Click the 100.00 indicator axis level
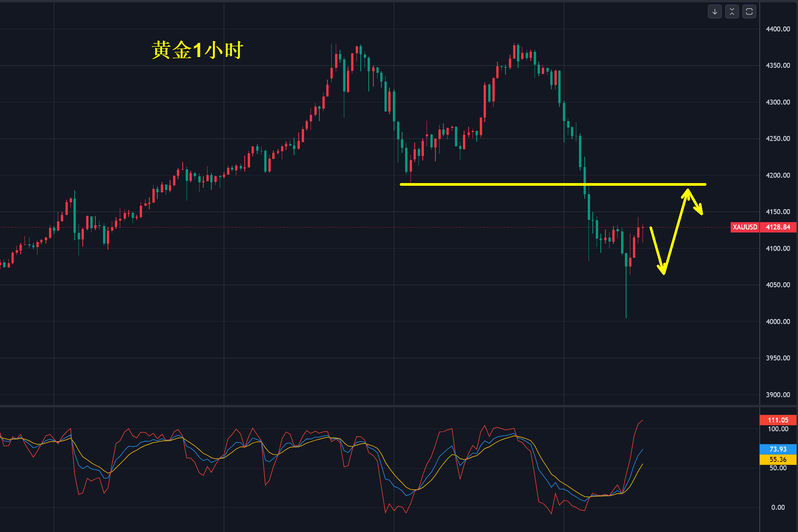798x532 pixels. (778, 429)
